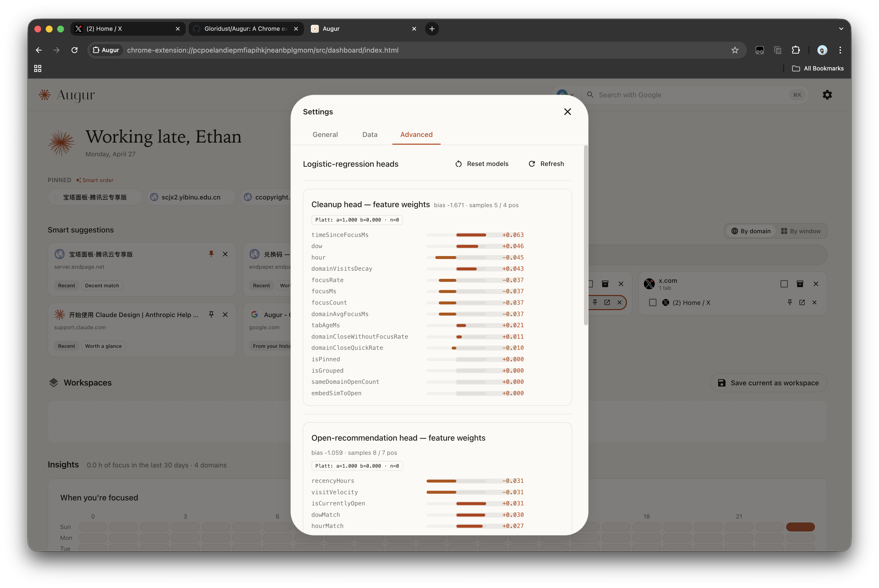Pin the Claude Design suggestion card

tap(211, 315)
